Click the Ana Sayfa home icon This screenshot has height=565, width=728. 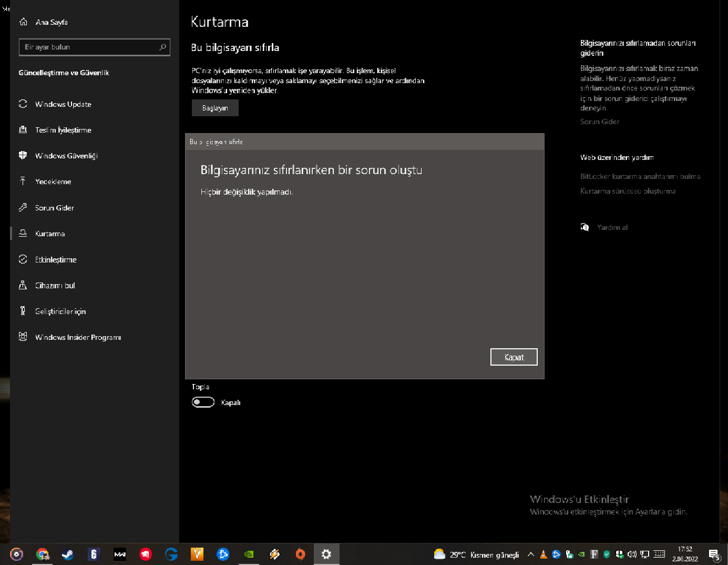tap(23, 22)
